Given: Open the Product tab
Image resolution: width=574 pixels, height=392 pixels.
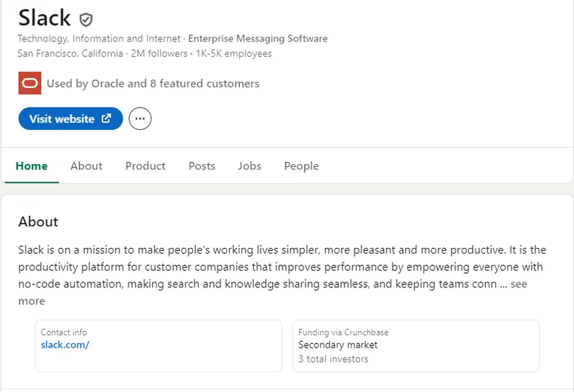Looking at the screenshot, I should pos(146,166).
